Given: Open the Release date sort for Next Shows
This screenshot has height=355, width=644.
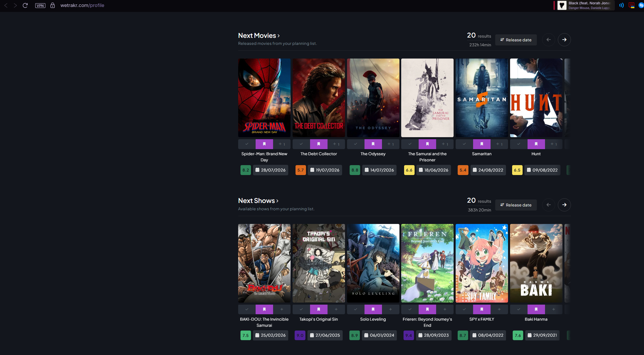Looking at the screenshot, I should click(x=516, y=205).
